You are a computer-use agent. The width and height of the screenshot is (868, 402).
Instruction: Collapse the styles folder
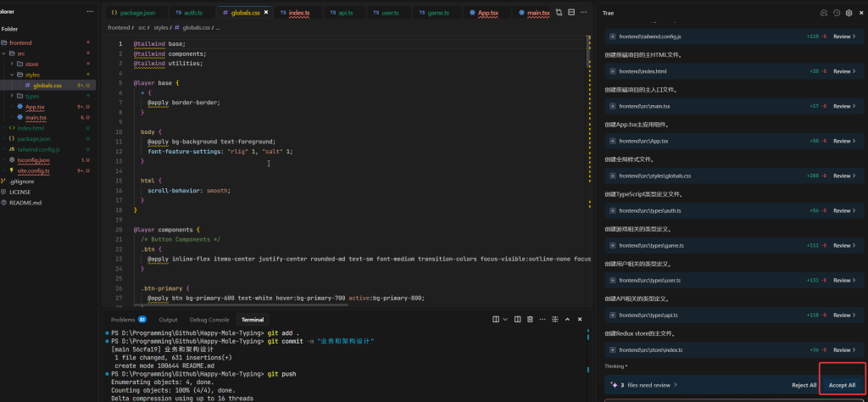[12, 75]
